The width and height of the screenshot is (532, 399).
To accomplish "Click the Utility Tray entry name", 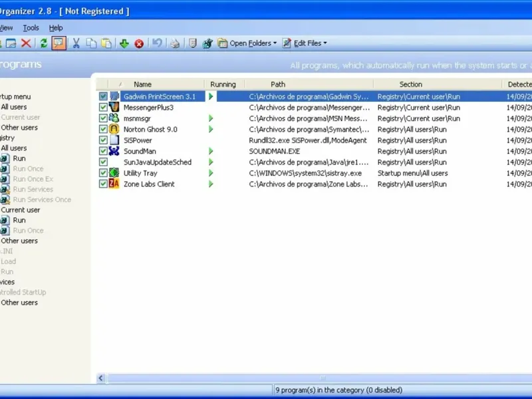I will [140, 173].
